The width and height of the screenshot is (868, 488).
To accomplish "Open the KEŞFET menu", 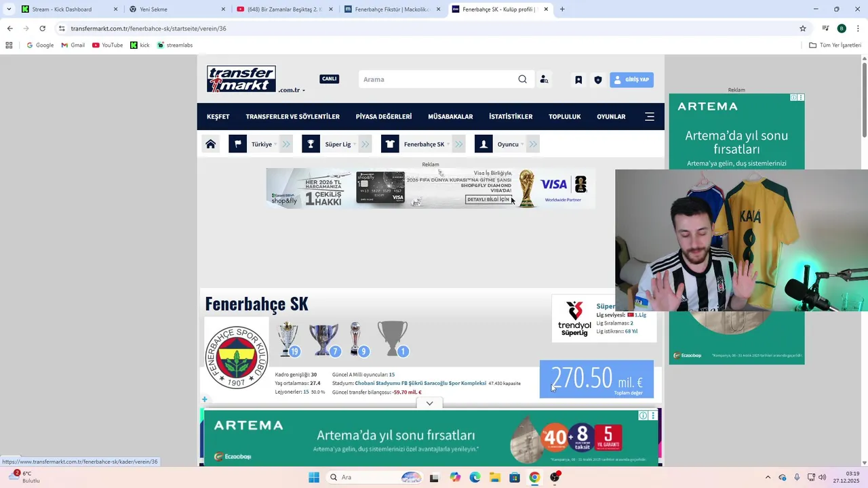I will click(218, 117).
